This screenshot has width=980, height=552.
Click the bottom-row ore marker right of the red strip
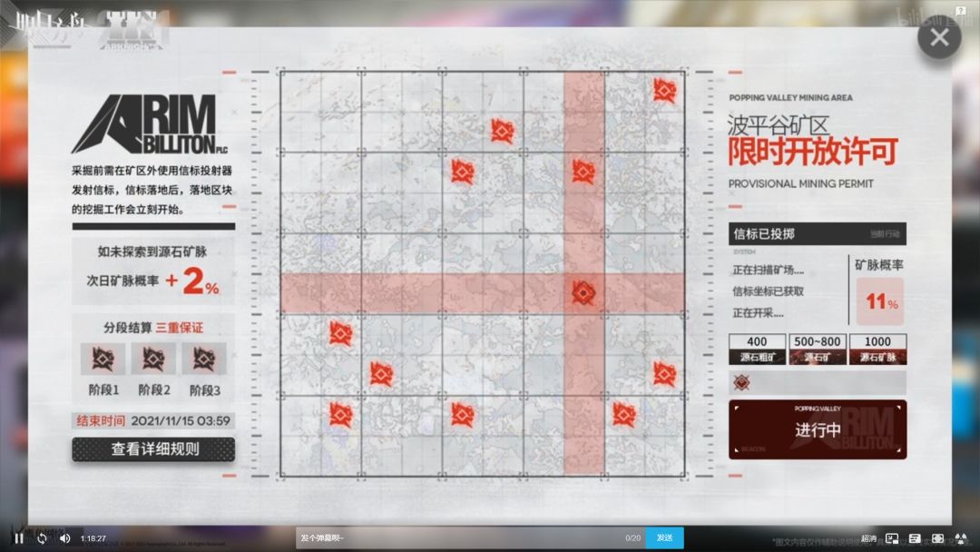coord(623,415)
